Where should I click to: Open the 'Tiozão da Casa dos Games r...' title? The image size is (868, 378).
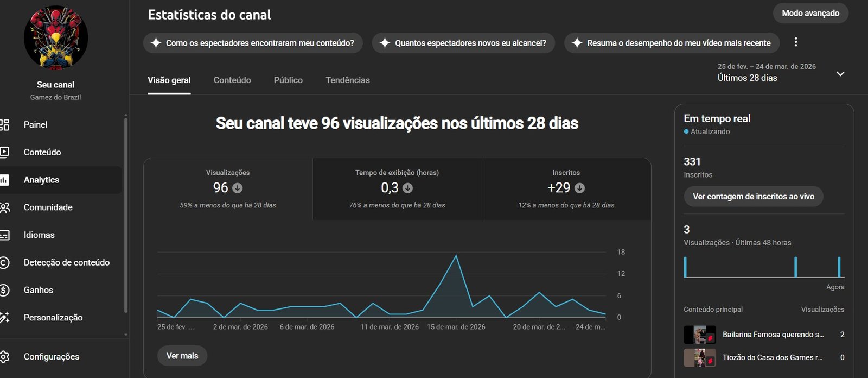pos(773,357)
